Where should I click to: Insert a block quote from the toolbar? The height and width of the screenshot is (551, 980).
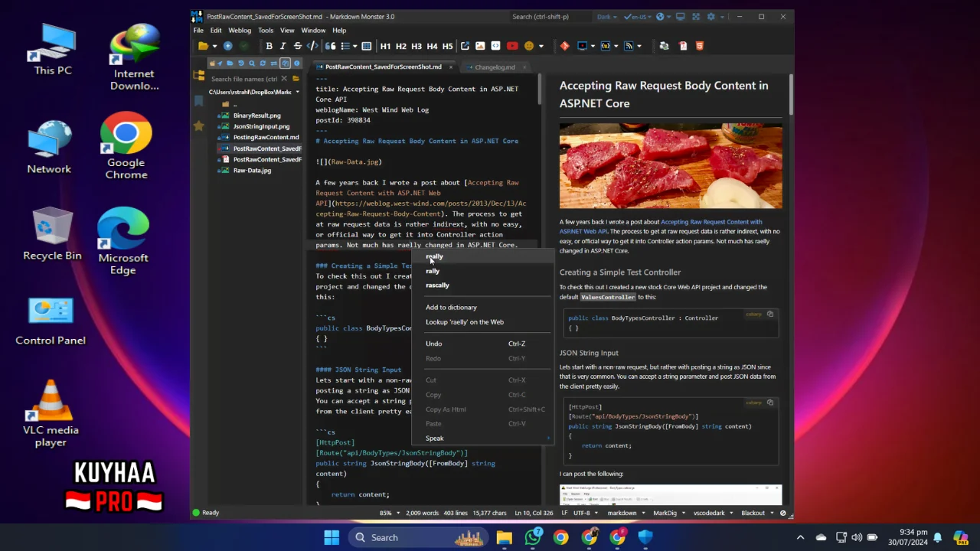(330, 46)
